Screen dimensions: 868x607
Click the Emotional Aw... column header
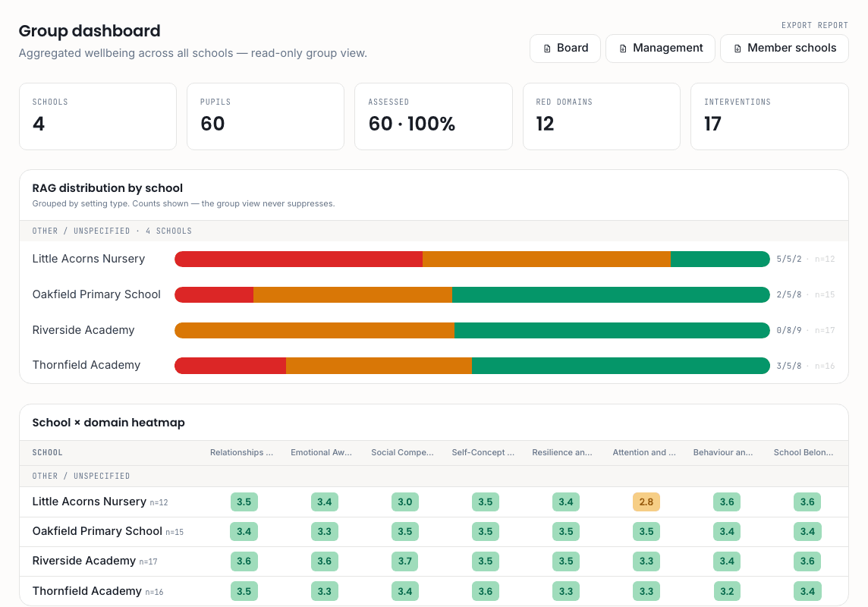322,453
